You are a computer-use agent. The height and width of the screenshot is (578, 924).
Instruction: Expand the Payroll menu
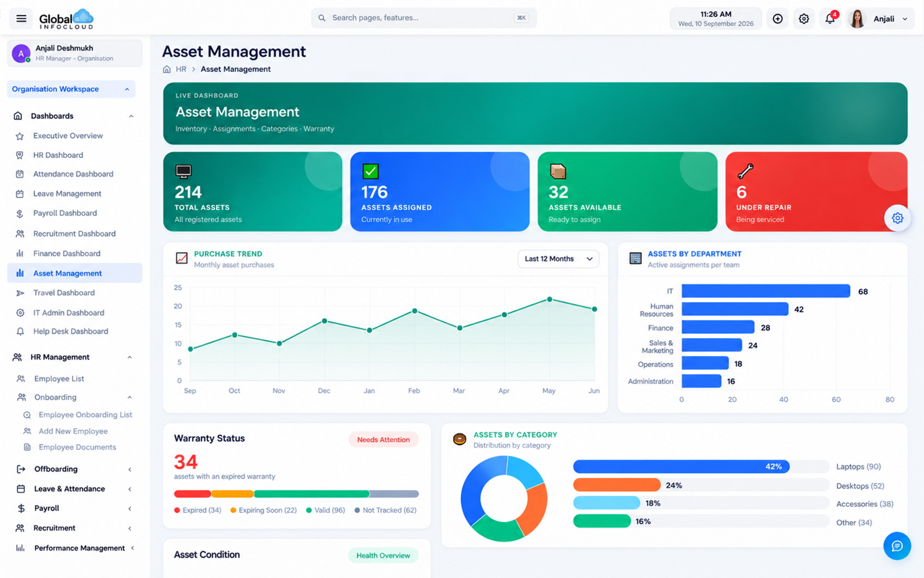[x=75, y=509]
